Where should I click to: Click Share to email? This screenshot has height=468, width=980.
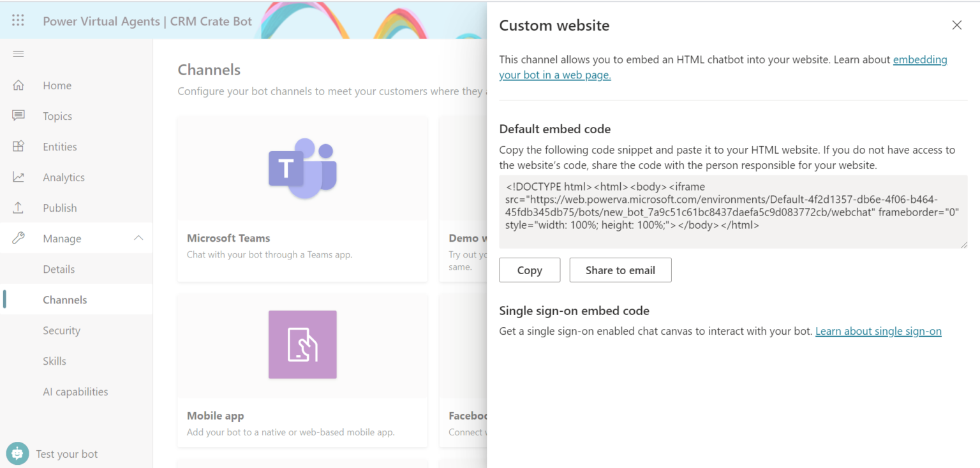click(x=620, y=270)
